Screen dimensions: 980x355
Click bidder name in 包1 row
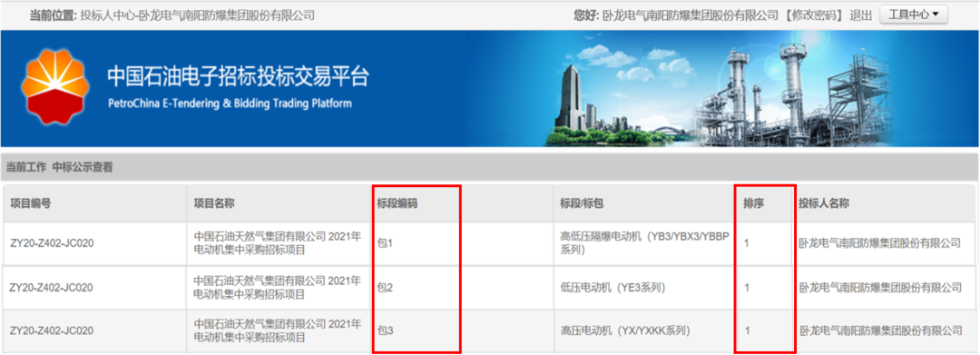point(879,243)
